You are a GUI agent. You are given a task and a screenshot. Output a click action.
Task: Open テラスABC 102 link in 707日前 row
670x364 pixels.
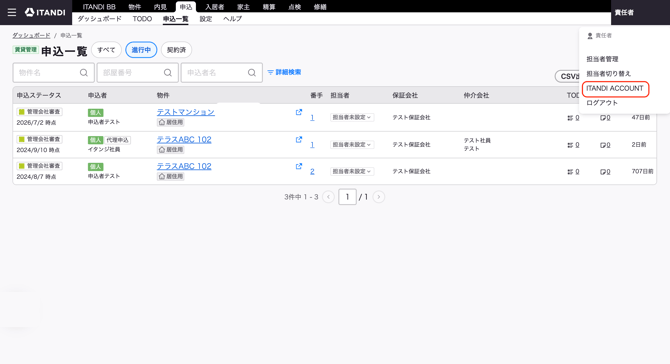coord(184,166)
